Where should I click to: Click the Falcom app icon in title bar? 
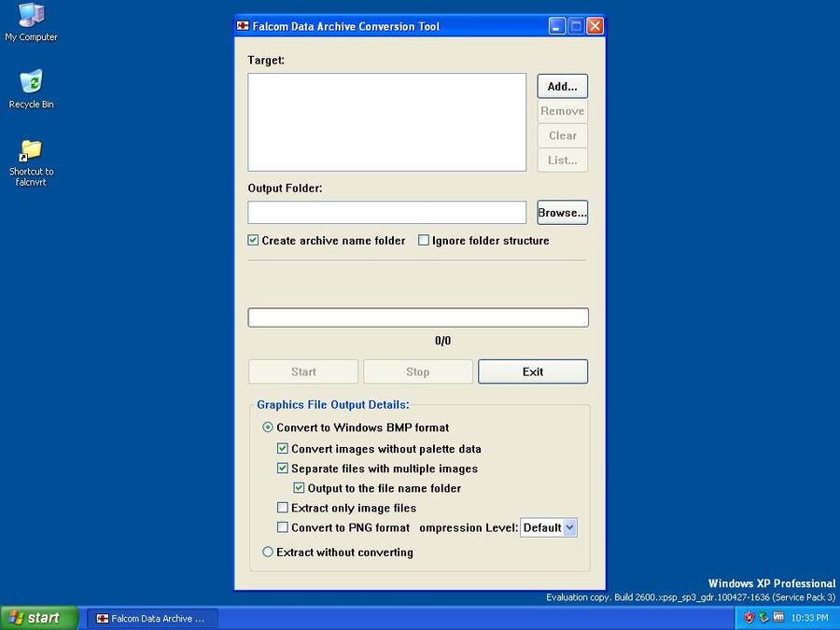click(x=244, y=26)
